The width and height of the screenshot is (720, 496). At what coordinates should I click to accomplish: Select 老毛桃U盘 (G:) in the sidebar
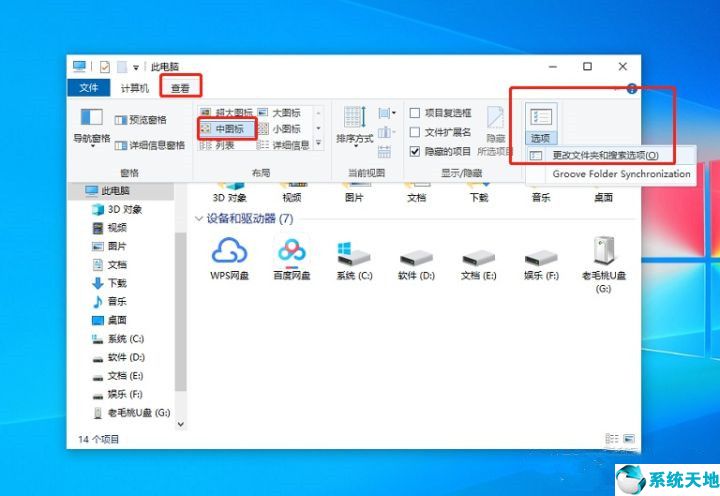132,413
